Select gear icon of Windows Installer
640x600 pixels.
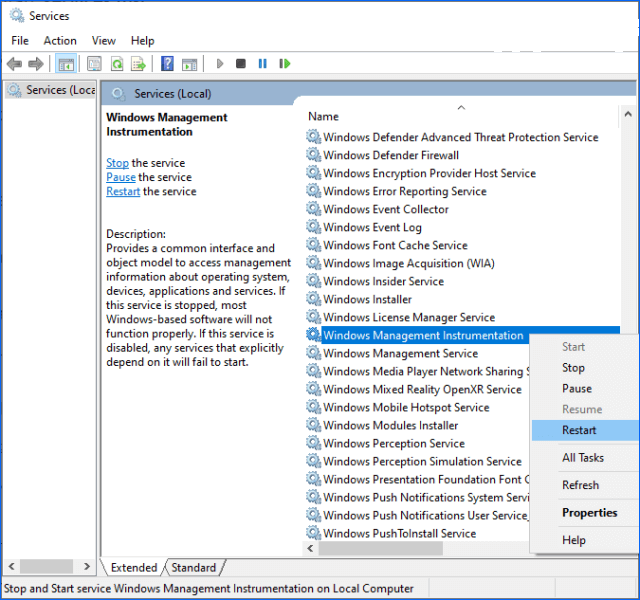(313, 299)
